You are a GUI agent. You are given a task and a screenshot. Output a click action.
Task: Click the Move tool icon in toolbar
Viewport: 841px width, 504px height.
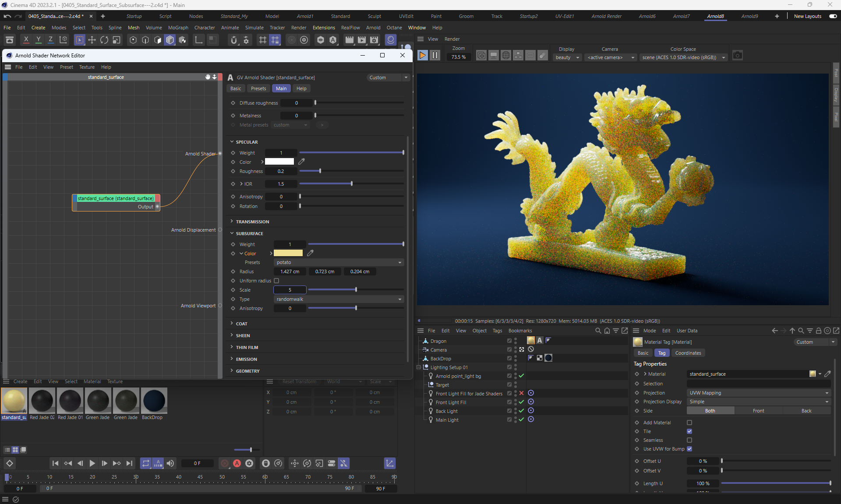click(x=92, y=40)
